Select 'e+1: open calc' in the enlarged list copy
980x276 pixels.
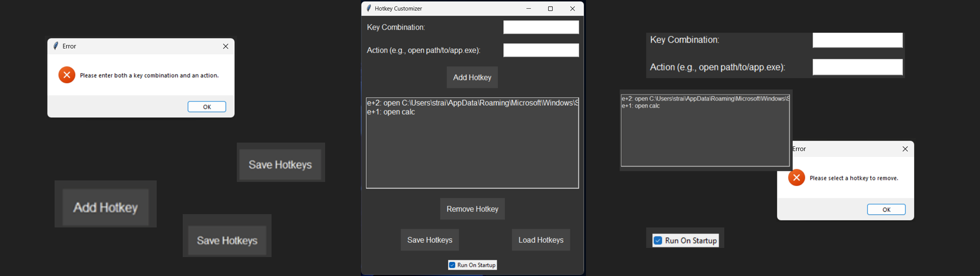(705, 106)
